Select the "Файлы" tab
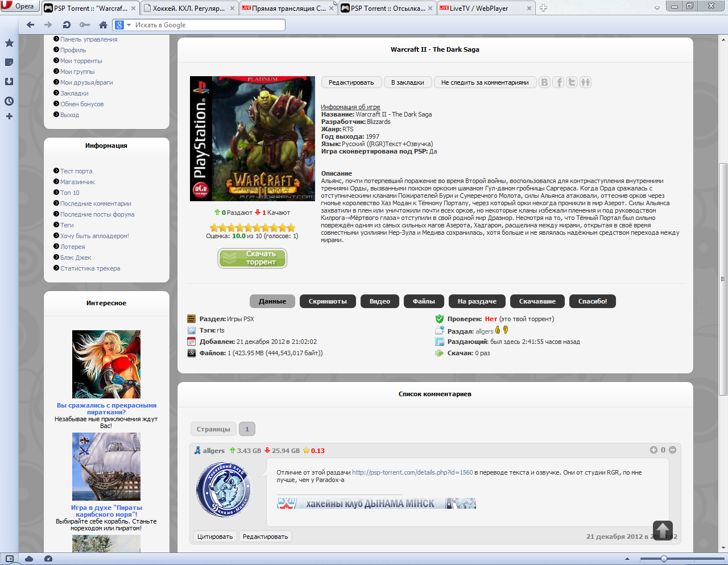Screen dimensions: 728x565 coord(424,301)
